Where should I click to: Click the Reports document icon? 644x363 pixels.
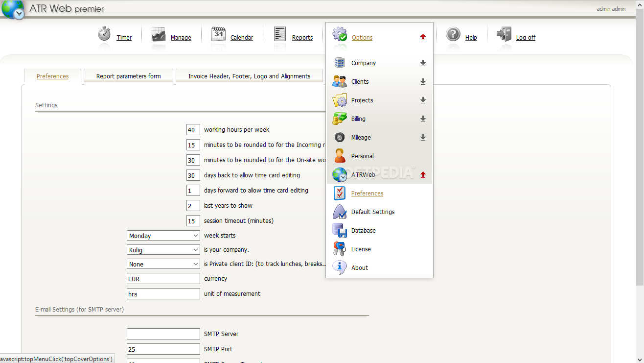[x=280, y=34]
